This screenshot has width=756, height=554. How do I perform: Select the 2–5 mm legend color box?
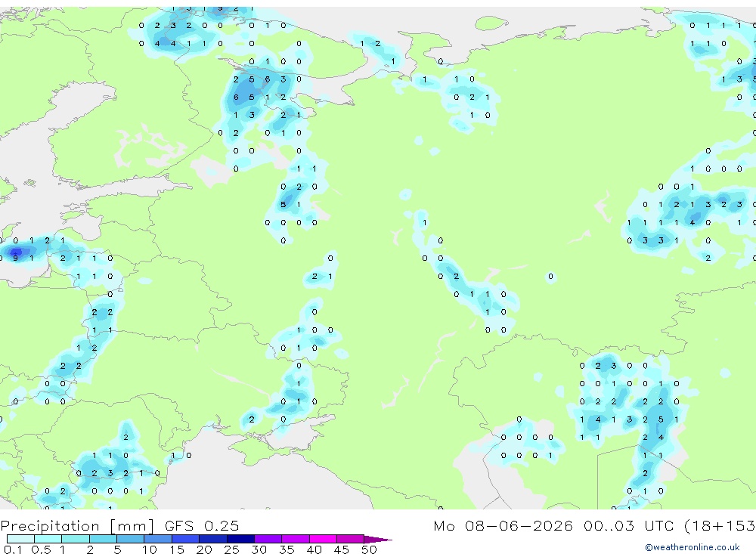(103, 539)
